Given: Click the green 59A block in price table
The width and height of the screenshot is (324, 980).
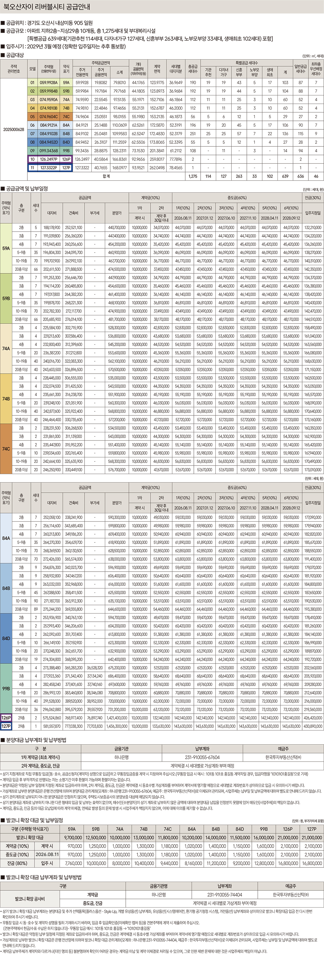Looking at the screenshot, I should [6, 248].
